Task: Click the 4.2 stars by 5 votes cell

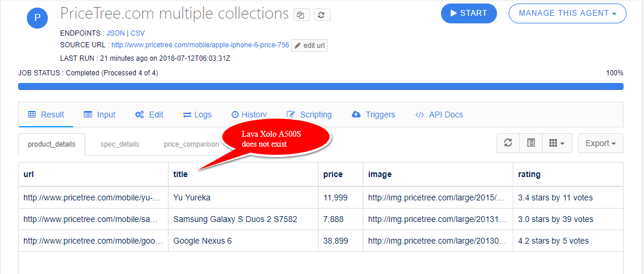Action: coord(568,241)
